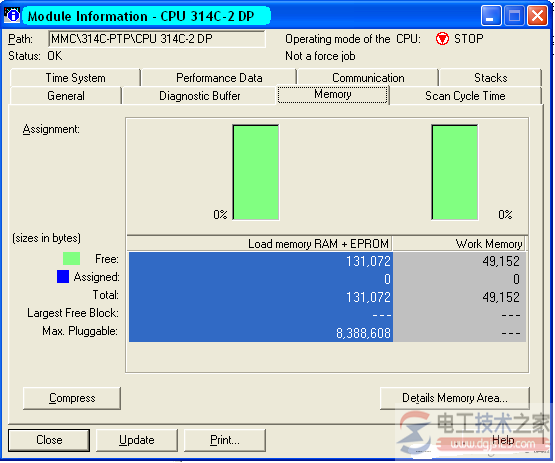Switch to the Scan Cycle Time tab

pyautogui.click(x=465, y=96)
